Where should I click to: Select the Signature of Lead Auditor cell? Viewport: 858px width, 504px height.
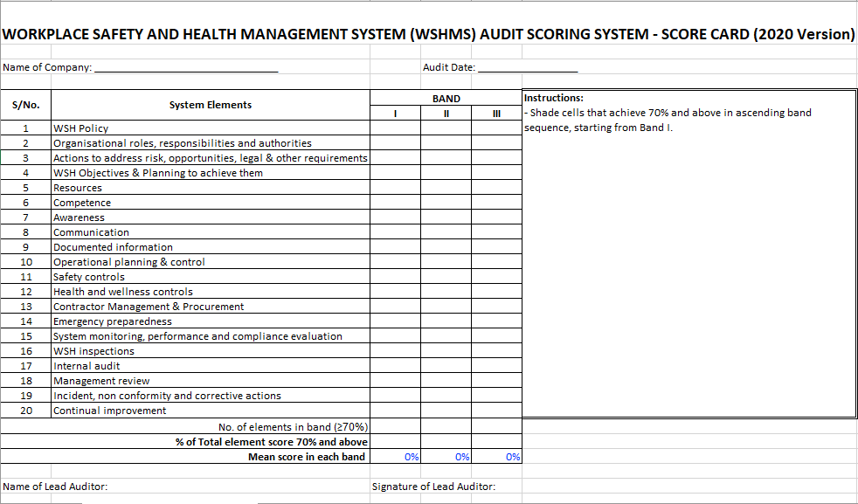[x=433, y=487]
